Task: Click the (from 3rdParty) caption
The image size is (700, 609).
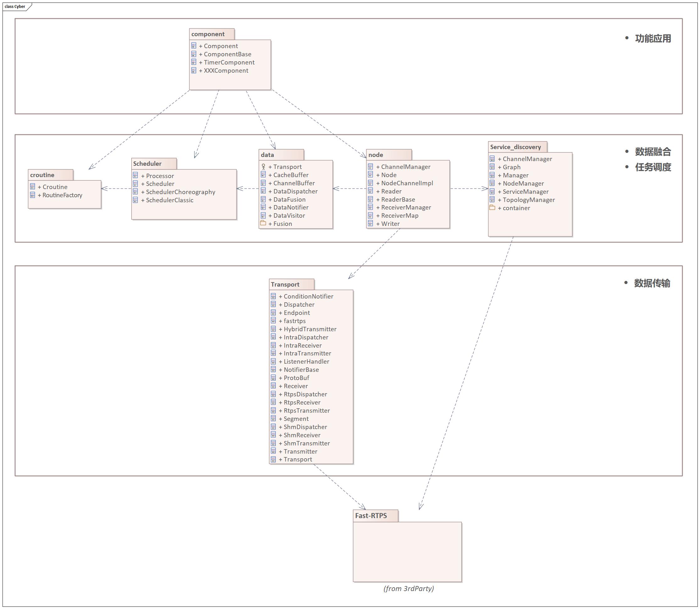Action: click(x=409, y=588)
